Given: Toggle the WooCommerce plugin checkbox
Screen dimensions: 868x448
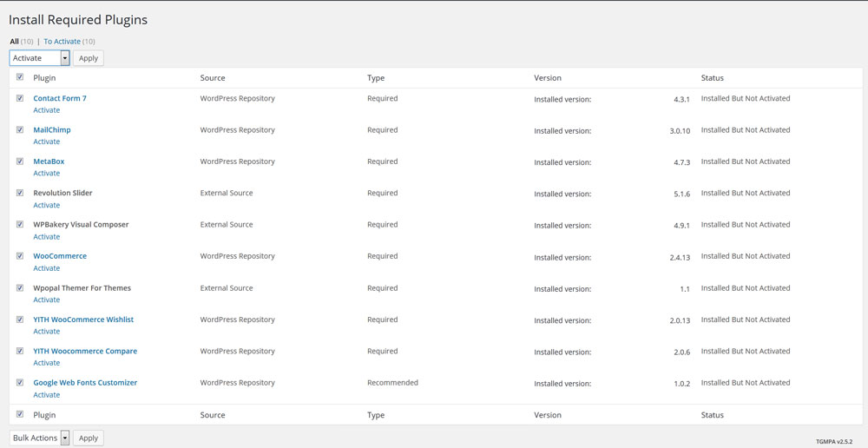Looking at the screenshot, I should click(x=20, y=256).
